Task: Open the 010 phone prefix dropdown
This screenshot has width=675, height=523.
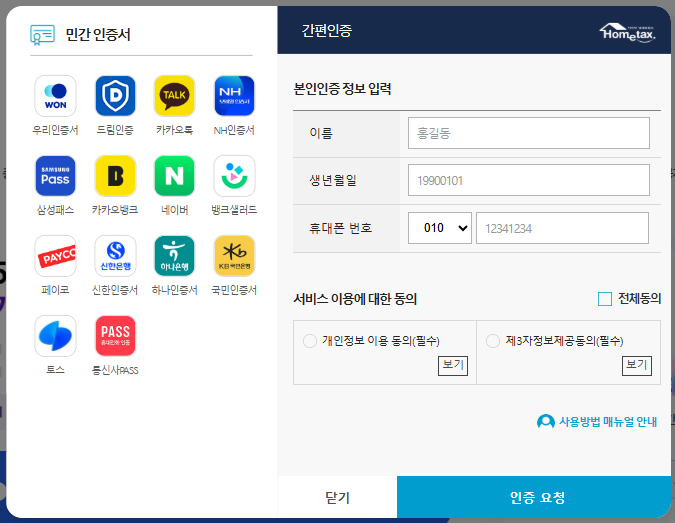Action: 440,228
